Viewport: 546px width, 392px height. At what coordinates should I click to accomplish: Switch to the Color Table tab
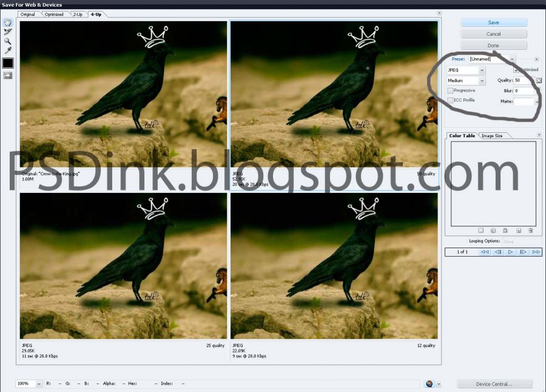pyautogui.click(x=462, y=135)
